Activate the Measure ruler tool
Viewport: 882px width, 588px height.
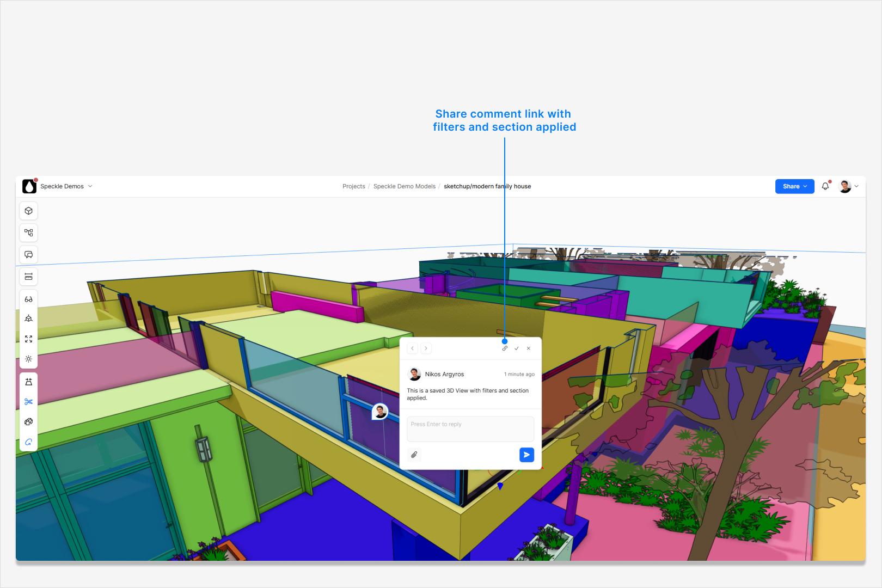click(x=29, y=277)
